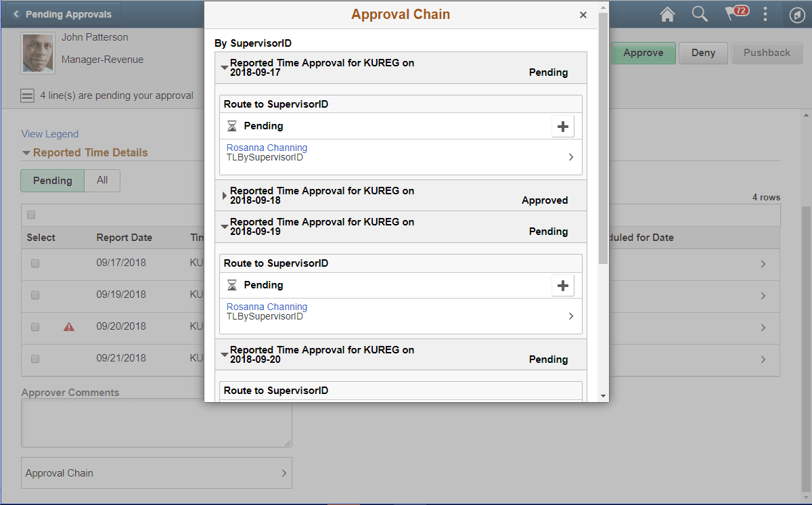Screen dimensions: 812x505
Task: Check the select-all checkbox above the time rows
Action: 30,214
